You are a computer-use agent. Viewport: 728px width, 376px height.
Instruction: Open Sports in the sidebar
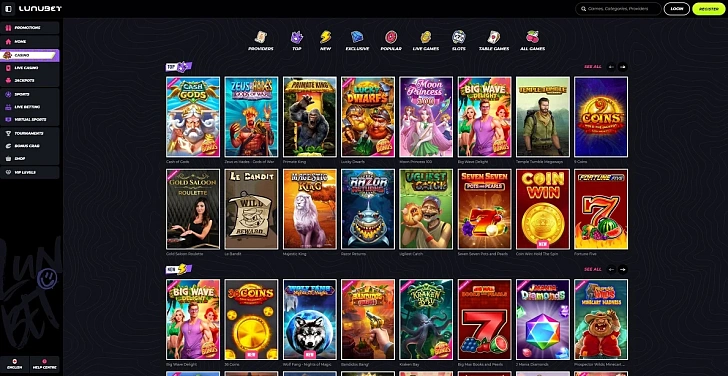pos(30,94)
